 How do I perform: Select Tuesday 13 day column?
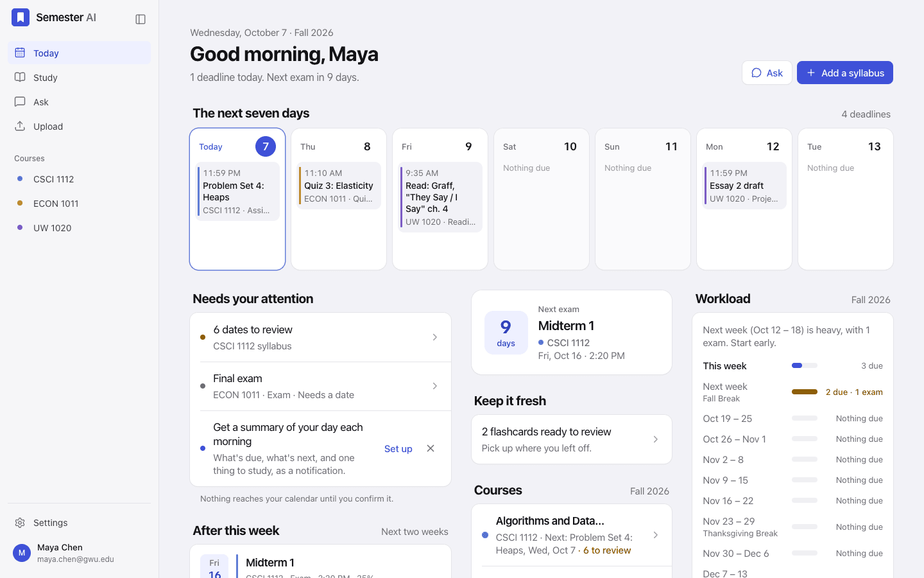(846, 199)
